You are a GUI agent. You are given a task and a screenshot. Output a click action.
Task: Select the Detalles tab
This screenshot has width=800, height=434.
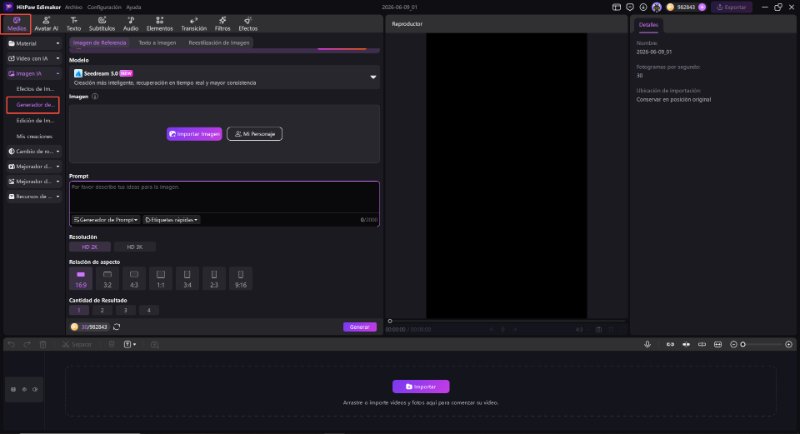click(648, 25)
